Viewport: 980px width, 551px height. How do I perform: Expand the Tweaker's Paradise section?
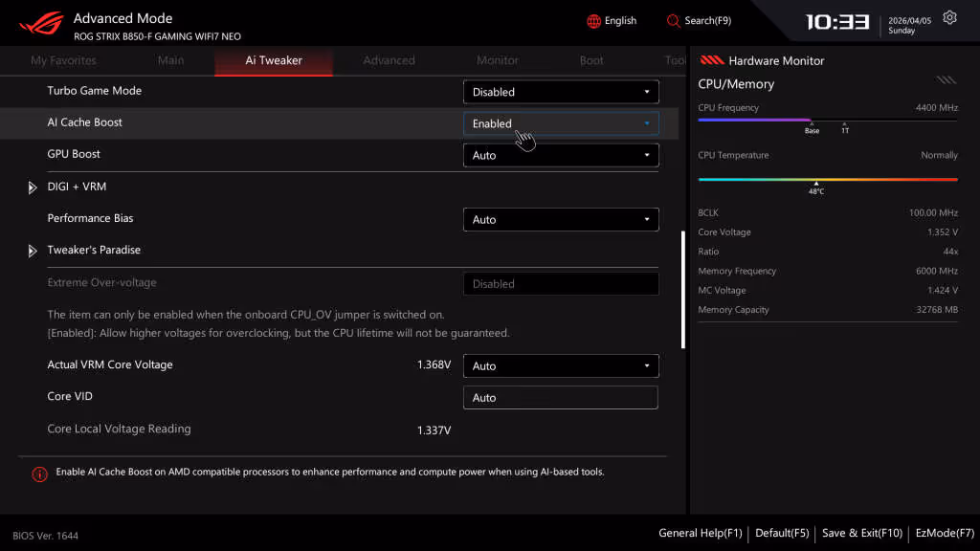(x=32, y=250)
